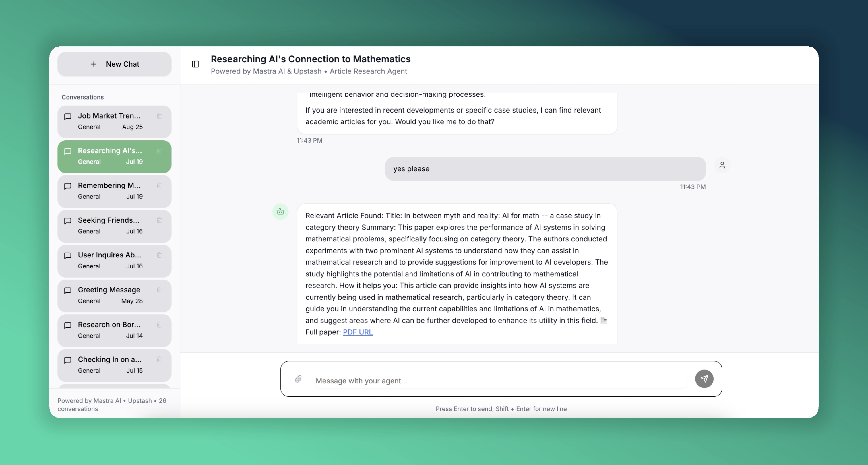The image size is (868, 465).
Task: Remove the Greeting Message conversation
Action: pyautogui.click(x=159, y=290)
